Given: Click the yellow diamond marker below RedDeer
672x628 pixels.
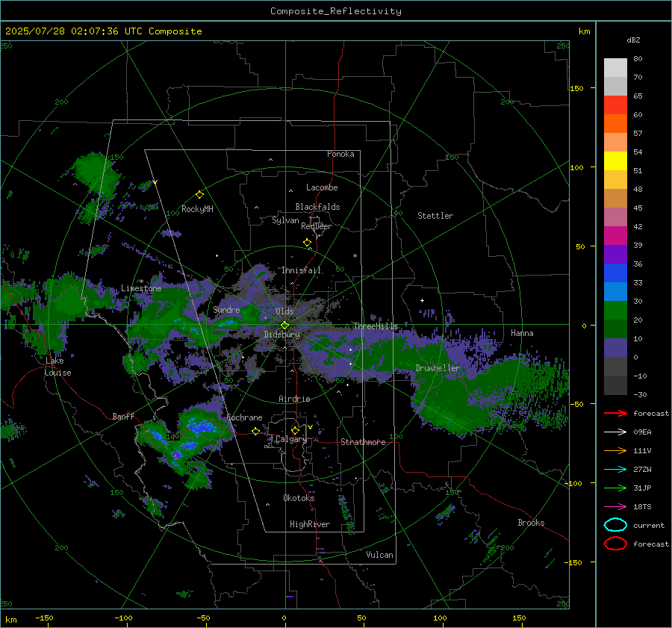Looking at the screenshot, I should (307, 243).
